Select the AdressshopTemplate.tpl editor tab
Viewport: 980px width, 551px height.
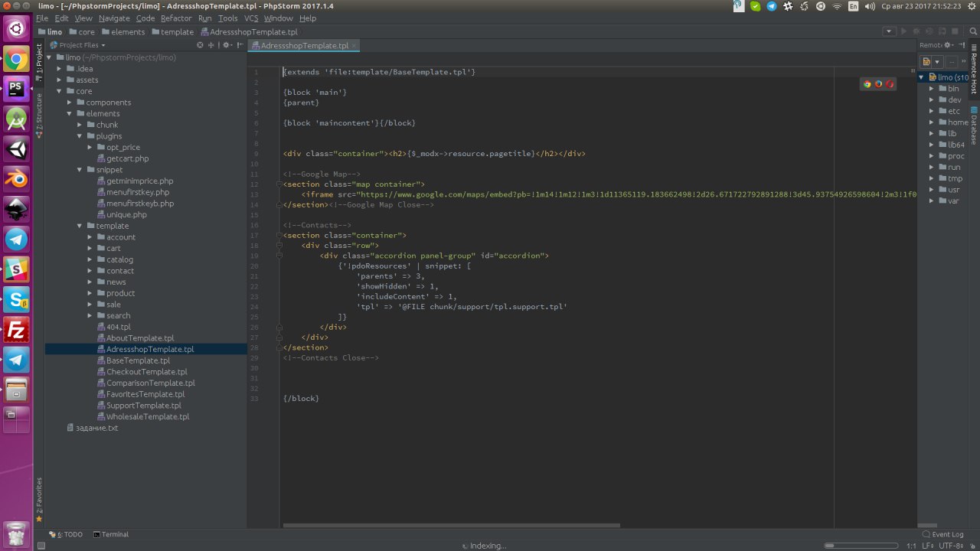point(304,46)
